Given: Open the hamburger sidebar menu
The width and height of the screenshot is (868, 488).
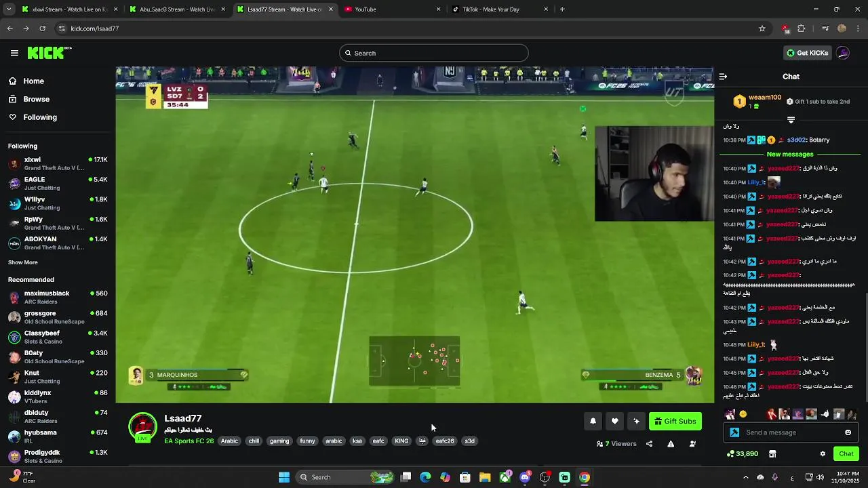Looking at the screenshot, I should pos(14,53).
